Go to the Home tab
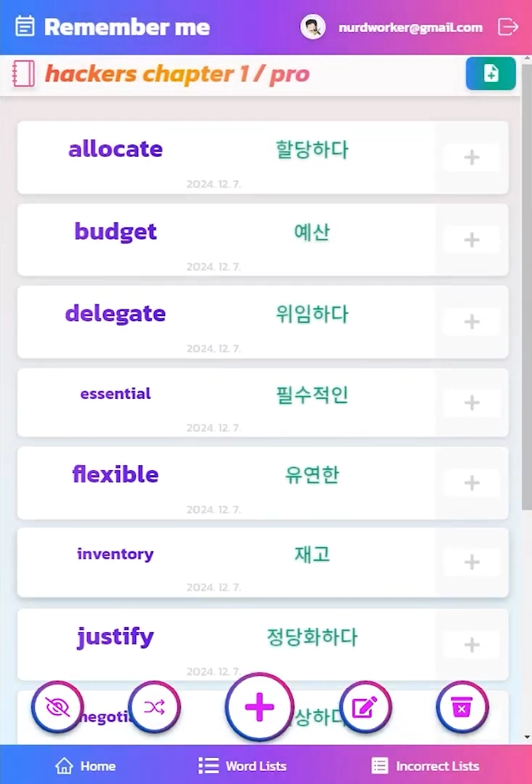Image resolution: width=532 pixels, height=784 pixels. point(86,766)
